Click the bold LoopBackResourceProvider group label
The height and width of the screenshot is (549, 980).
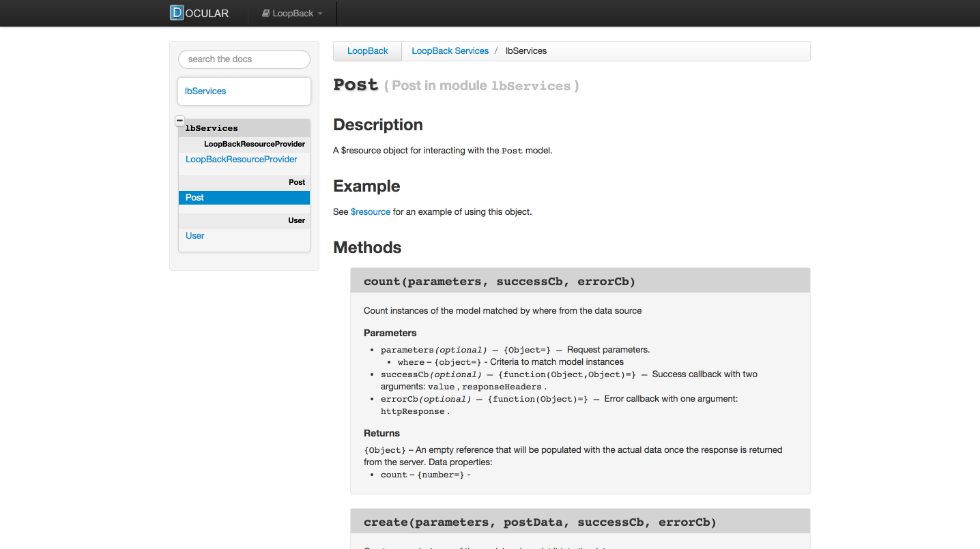click(254, 144)
